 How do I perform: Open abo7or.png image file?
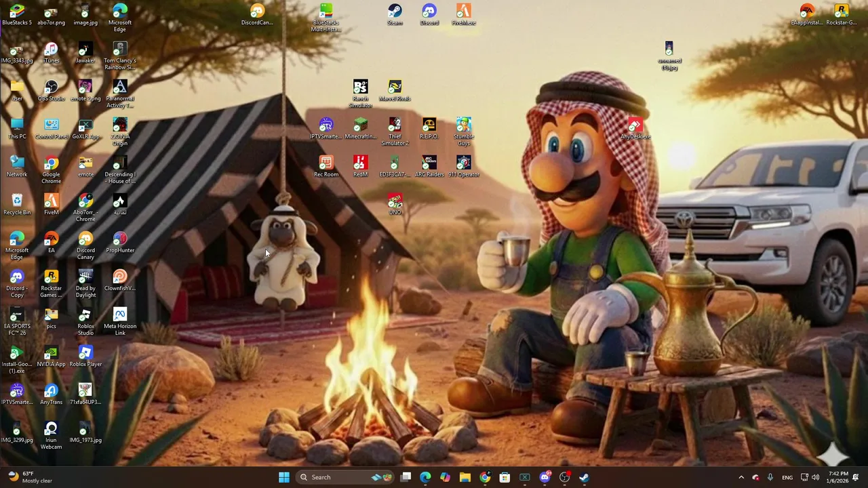(51, 15)
